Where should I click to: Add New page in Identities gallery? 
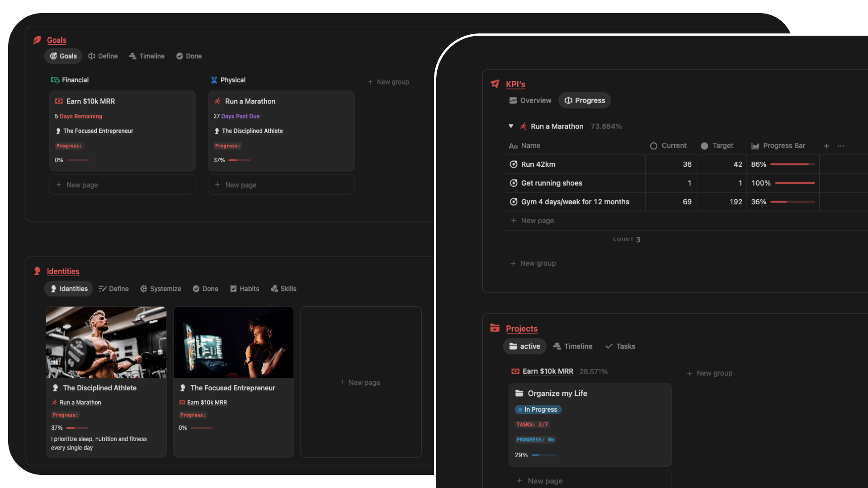tap(361, 382)
